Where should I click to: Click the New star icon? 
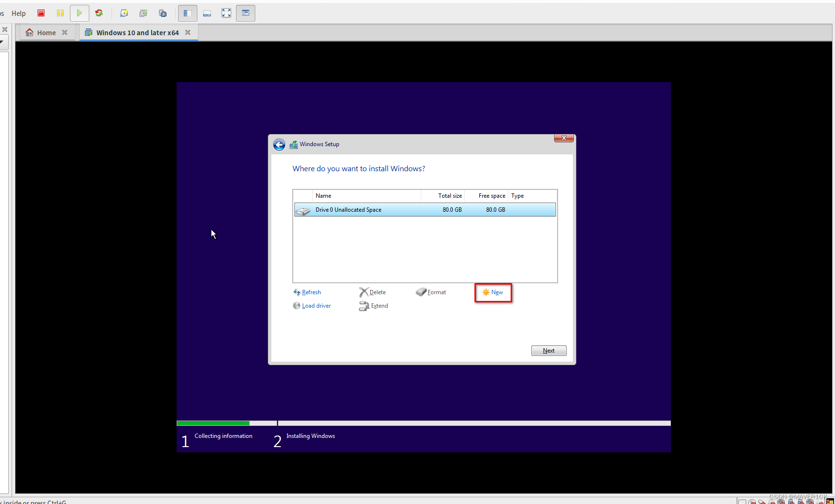coord(486,292)
